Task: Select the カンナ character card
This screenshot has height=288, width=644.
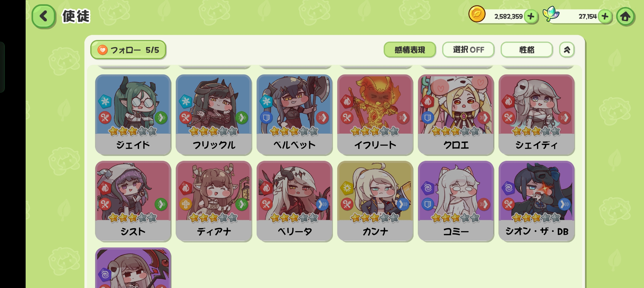Action: (x=375, y=201)
